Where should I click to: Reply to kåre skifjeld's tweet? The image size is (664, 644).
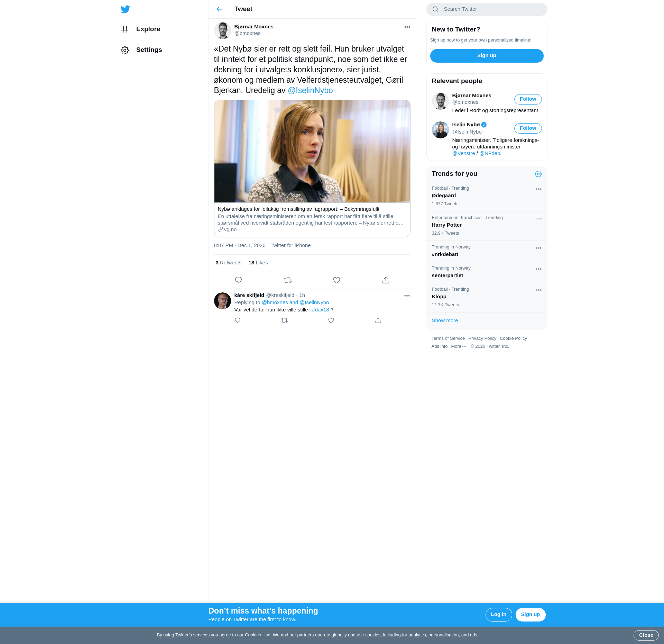(x=237, y=320)
